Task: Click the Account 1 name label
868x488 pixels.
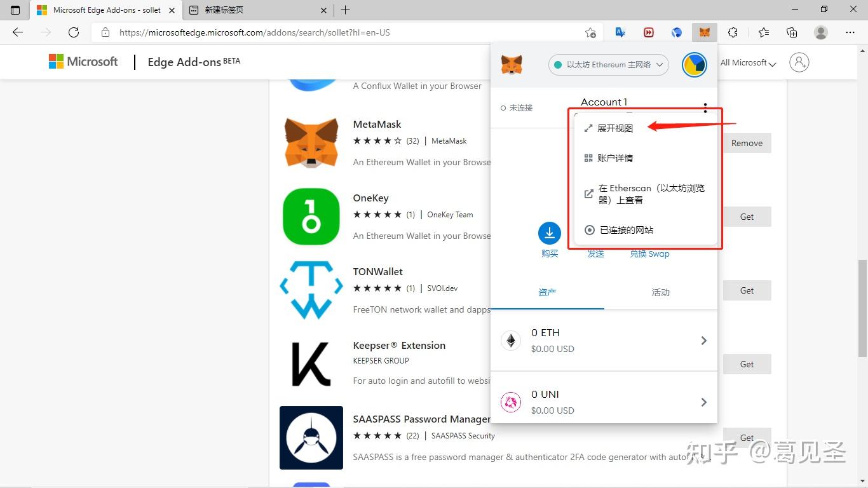Action: pyautogui.click(x=604, y=102)
